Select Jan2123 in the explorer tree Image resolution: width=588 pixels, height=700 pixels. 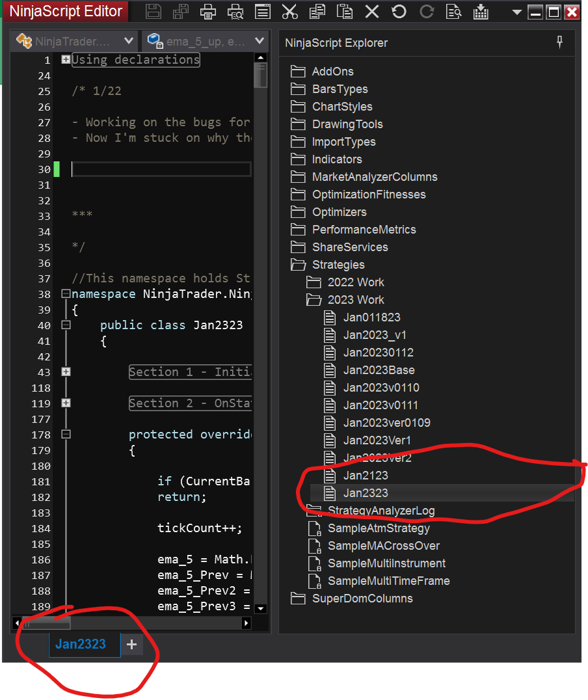click(366, 476)
